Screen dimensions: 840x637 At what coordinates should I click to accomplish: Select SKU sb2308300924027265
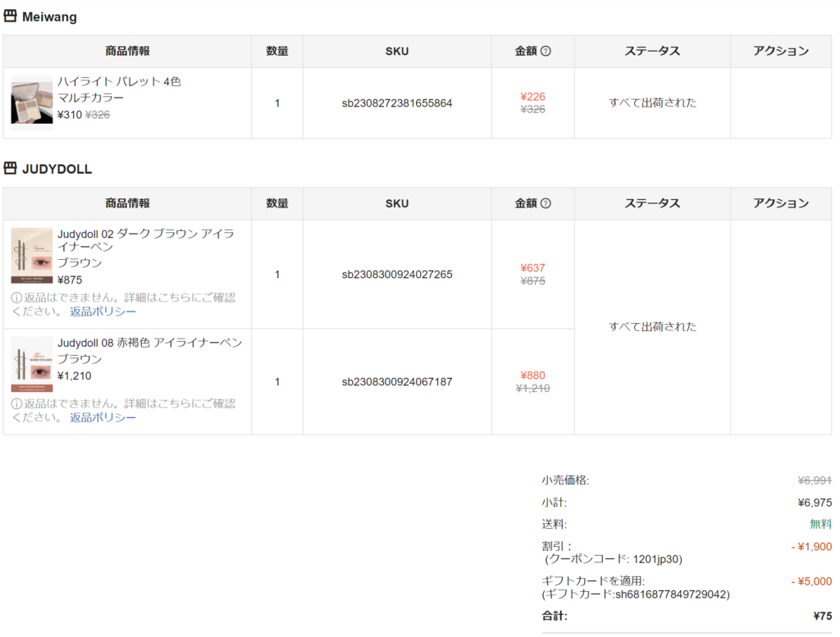point(397,275)
